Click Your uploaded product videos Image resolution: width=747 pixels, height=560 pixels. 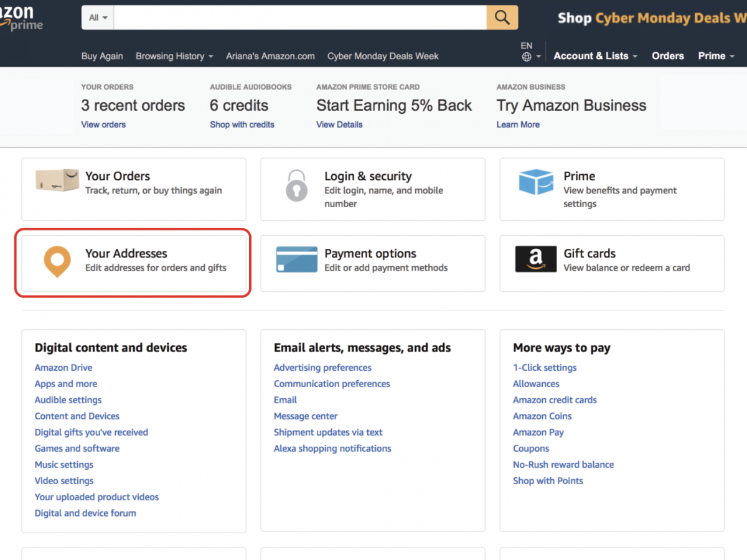click(x=97, y=497)
